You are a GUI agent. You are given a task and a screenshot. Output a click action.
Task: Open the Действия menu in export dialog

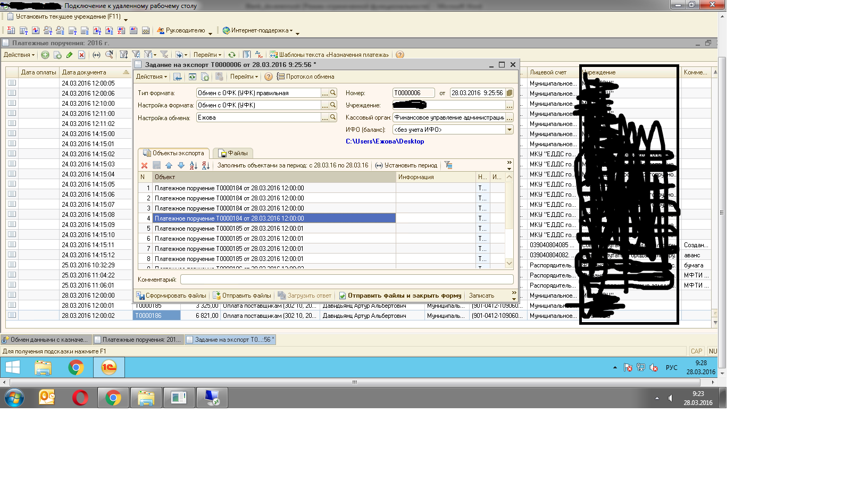(x=151, y=77)
